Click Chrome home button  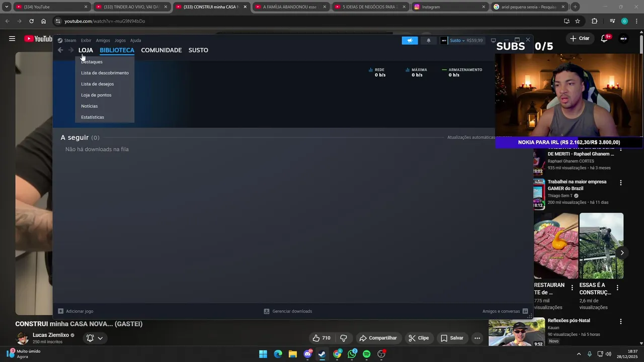coord(43,21)
